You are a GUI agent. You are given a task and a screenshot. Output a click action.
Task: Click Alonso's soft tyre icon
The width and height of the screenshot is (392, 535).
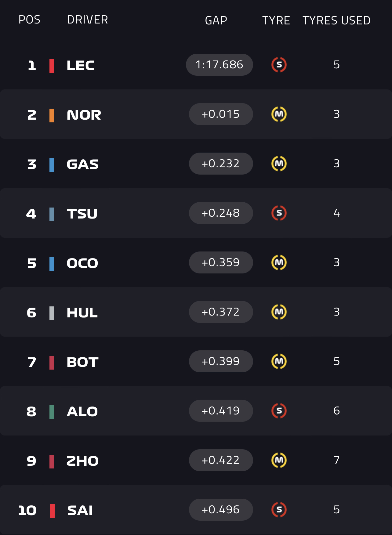click(x=279, y=411)
